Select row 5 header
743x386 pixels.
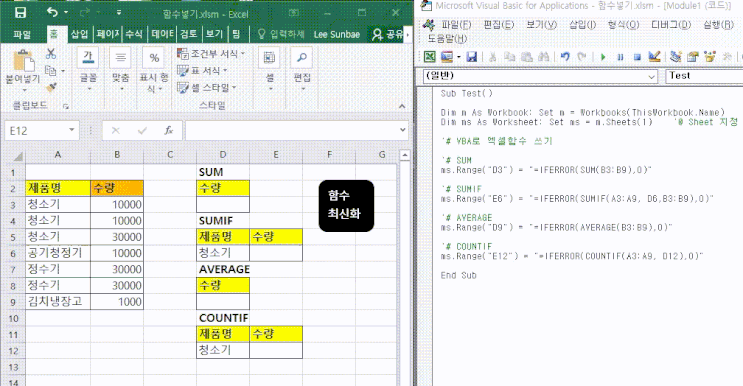click(13, 237)
